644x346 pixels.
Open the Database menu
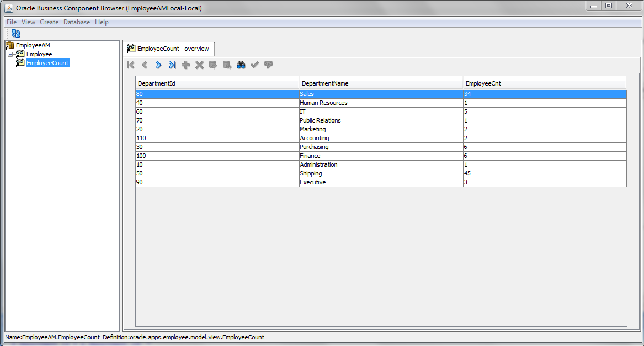76,22
